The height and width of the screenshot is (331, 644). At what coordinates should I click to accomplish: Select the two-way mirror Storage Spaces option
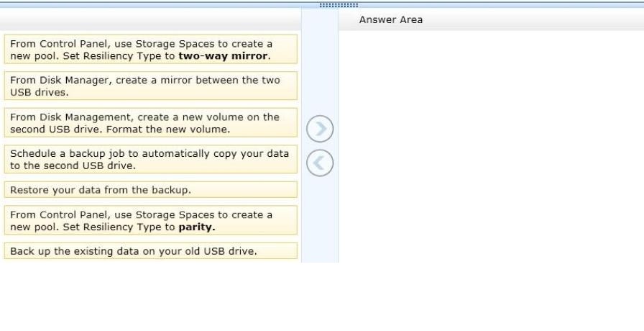[x=151, y=50]
